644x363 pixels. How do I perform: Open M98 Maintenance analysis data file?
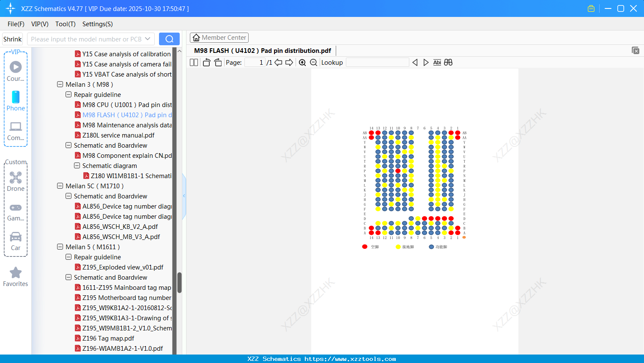123,125
